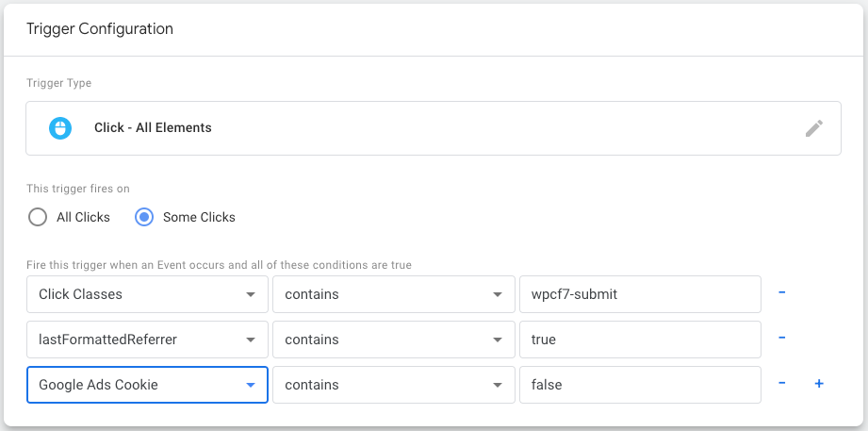Remove the Google Ads Cookie condition row
This screenshot has height=431, width=868.
tap(781, 384)
